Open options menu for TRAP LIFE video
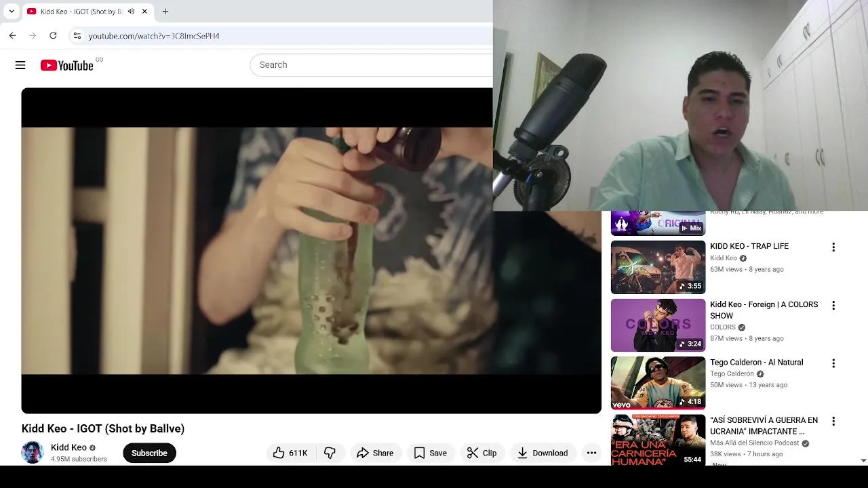This screenshot has width=868, height=488. point(833,247)
